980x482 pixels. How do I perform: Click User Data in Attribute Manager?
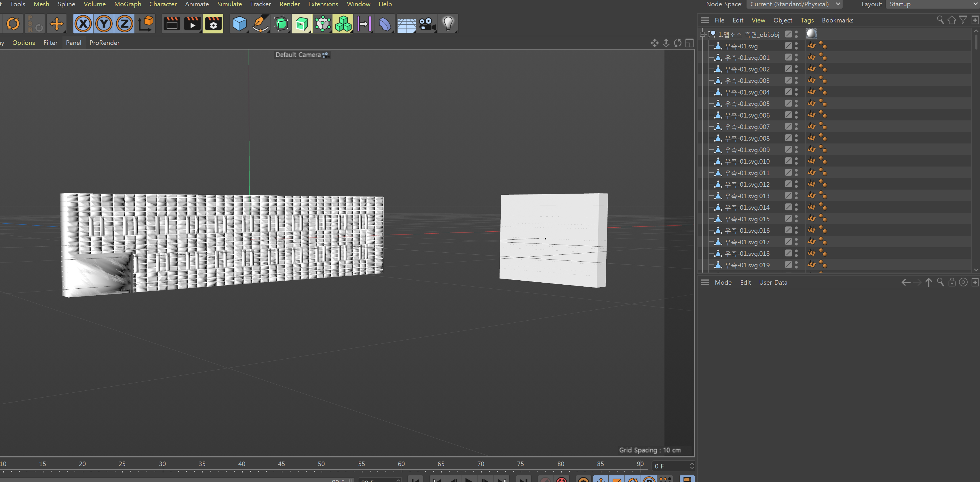click(x=773, y=282)
